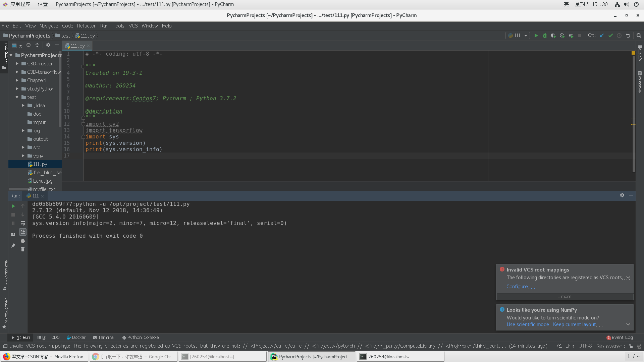Open Search Everywhere magnifier icon

(x=639, y=36)
